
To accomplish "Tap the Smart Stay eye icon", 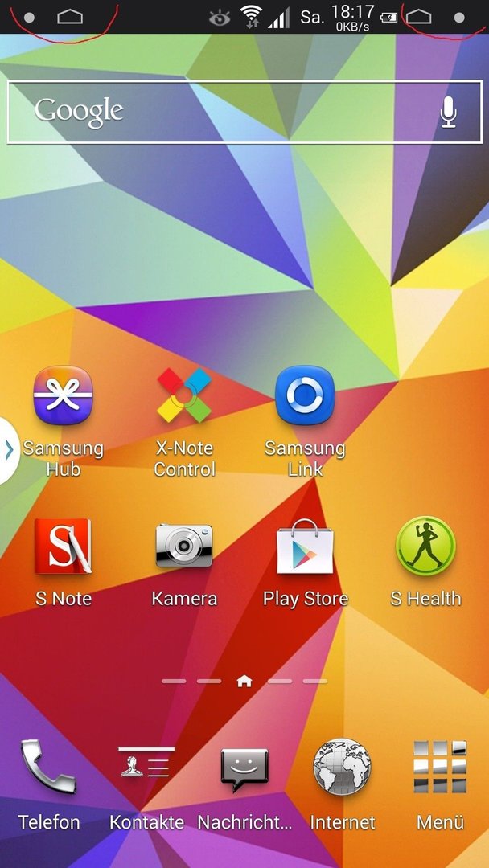I will (220, 18).
